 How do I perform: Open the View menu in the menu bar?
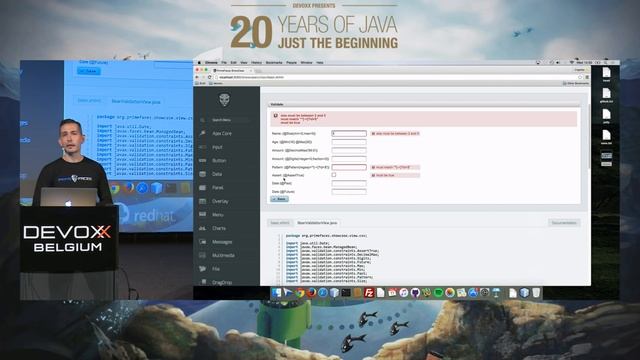tap(244, 62)
